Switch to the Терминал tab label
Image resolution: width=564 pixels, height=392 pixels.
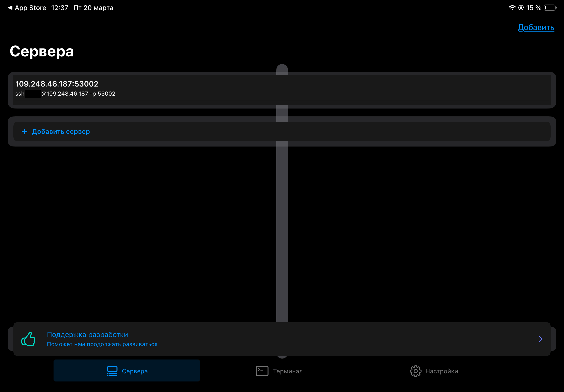click(x=288, y=371)
